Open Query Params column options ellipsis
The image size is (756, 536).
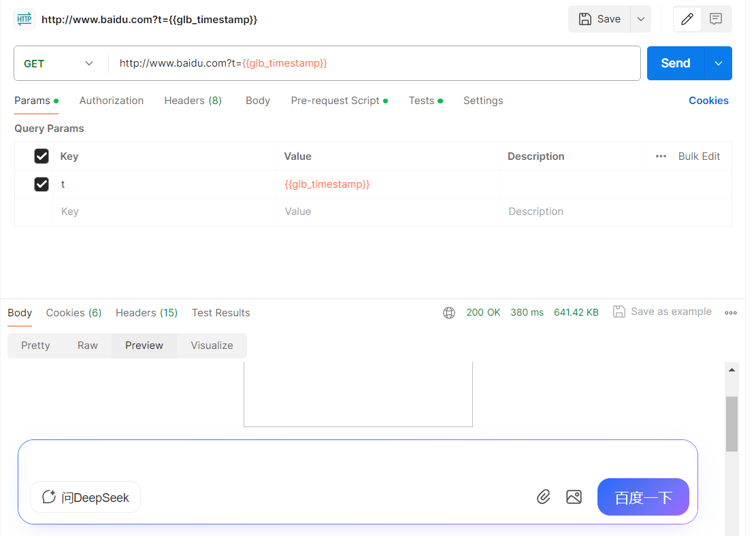pos(661,156)
